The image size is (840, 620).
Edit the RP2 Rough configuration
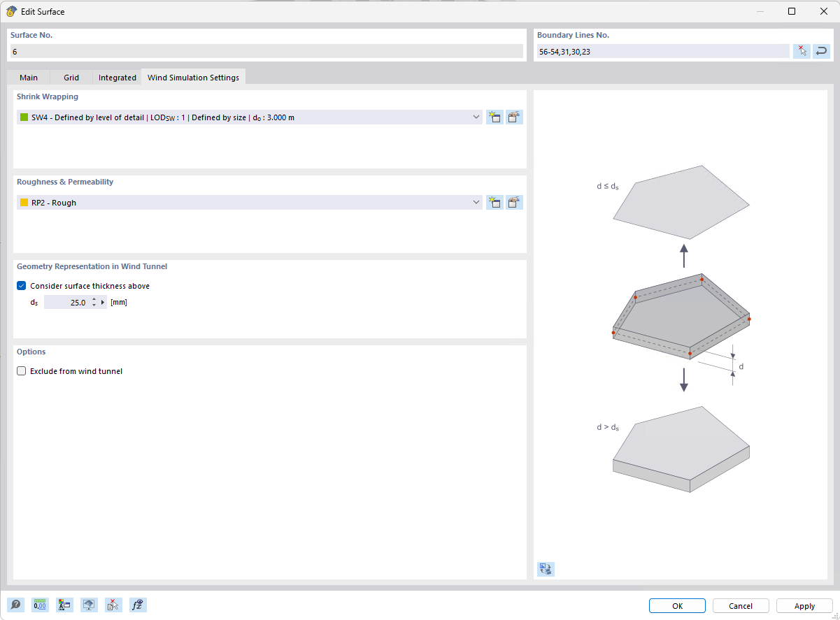click(x=514, y=202)
